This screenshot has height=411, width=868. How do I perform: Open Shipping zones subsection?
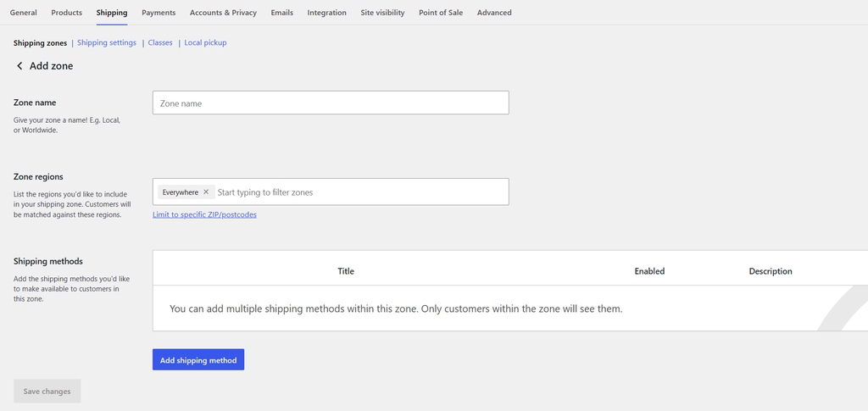[40, 42]
